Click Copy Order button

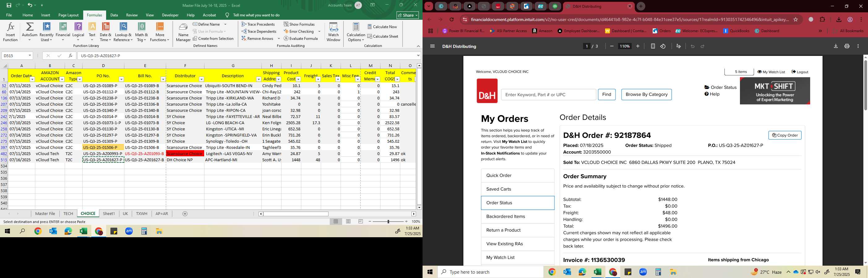click(785, 135)
